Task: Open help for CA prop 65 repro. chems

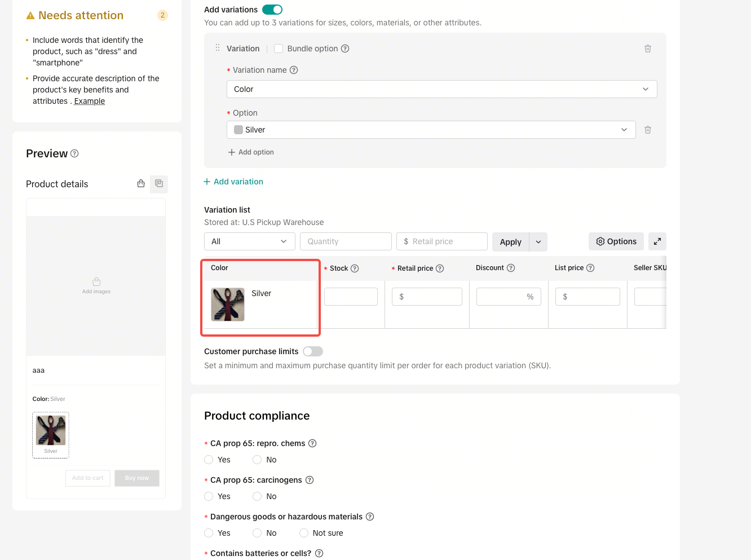Action: tap(312, 443)
